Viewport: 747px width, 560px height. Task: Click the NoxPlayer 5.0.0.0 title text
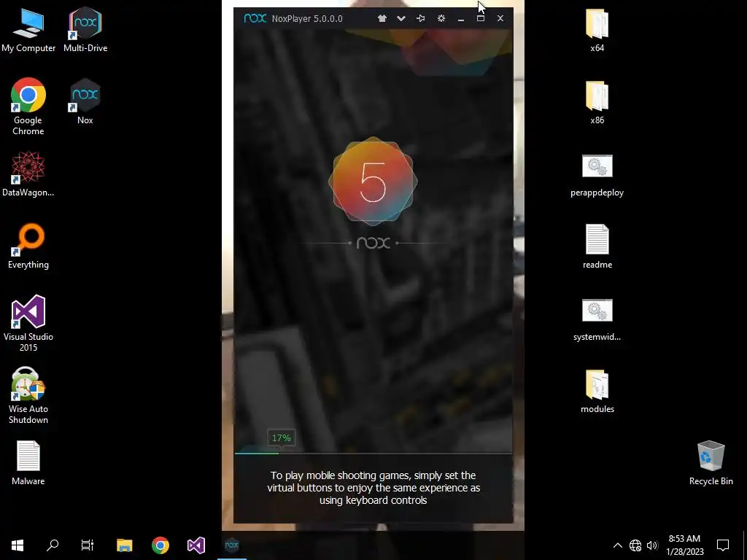(x=307, y=18)
